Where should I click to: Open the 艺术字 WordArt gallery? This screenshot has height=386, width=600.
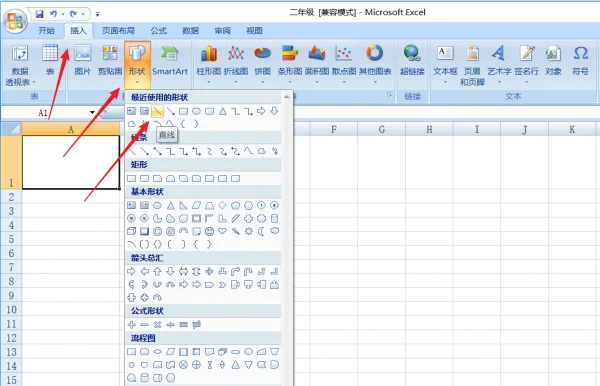(x=499, y=65)
